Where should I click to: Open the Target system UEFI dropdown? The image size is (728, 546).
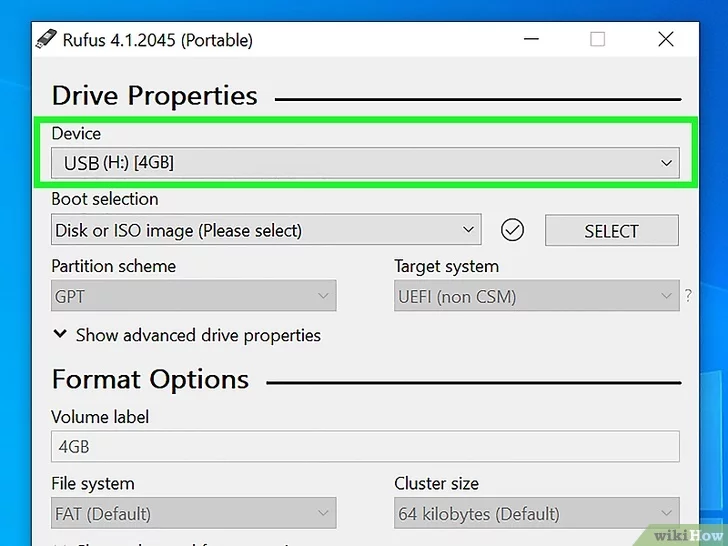pyautogui.click(x=536, y=295)
